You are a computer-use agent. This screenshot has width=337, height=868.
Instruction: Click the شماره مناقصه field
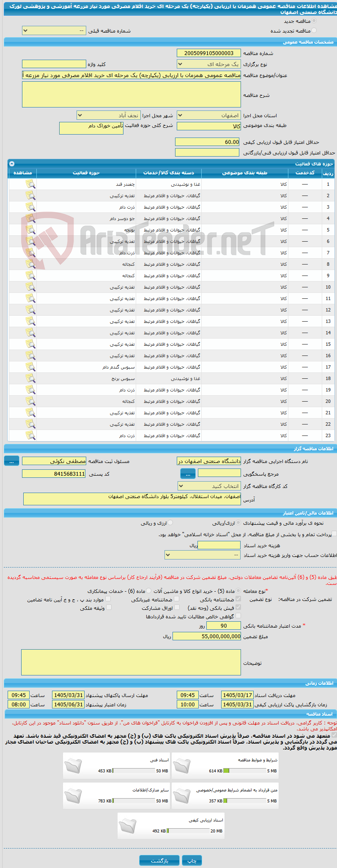(209, 53)
